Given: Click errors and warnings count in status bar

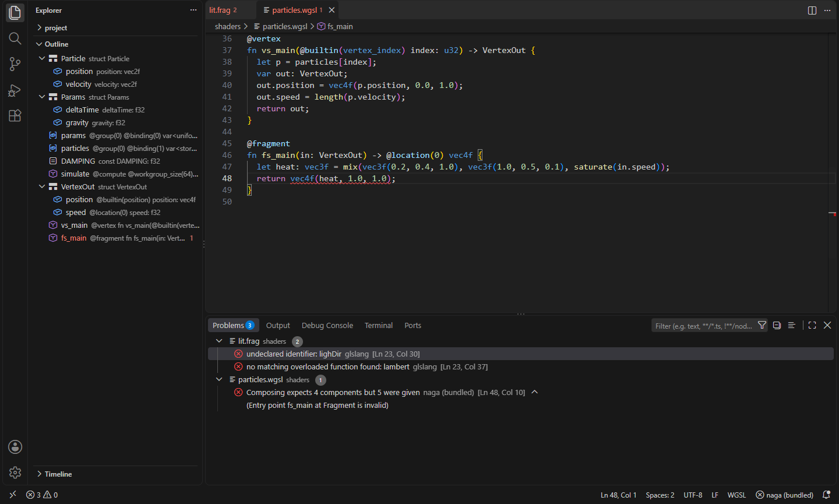Looking at the screenshot, I should pos(42,495).
